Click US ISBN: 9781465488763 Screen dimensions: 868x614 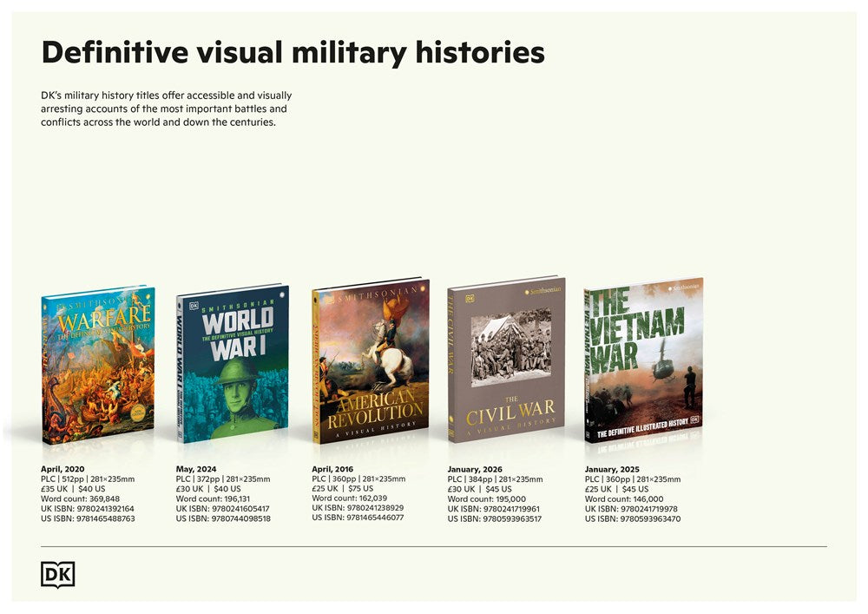[88, 518]
